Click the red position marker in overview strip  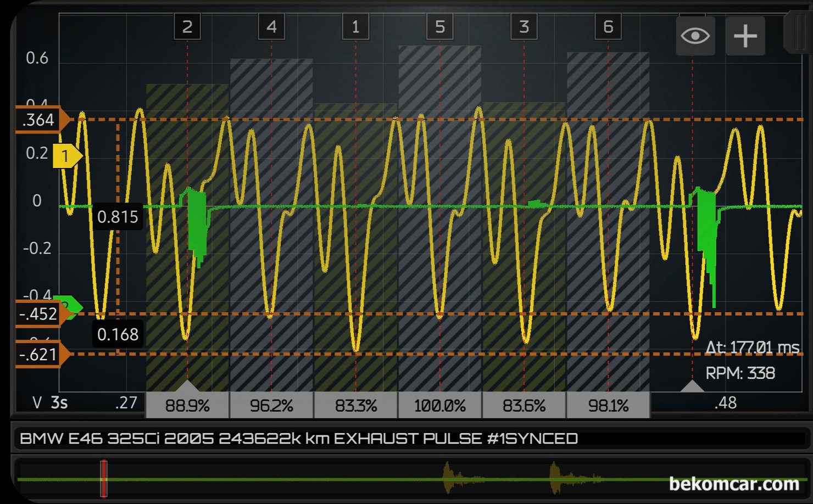[x=103, y=479]
